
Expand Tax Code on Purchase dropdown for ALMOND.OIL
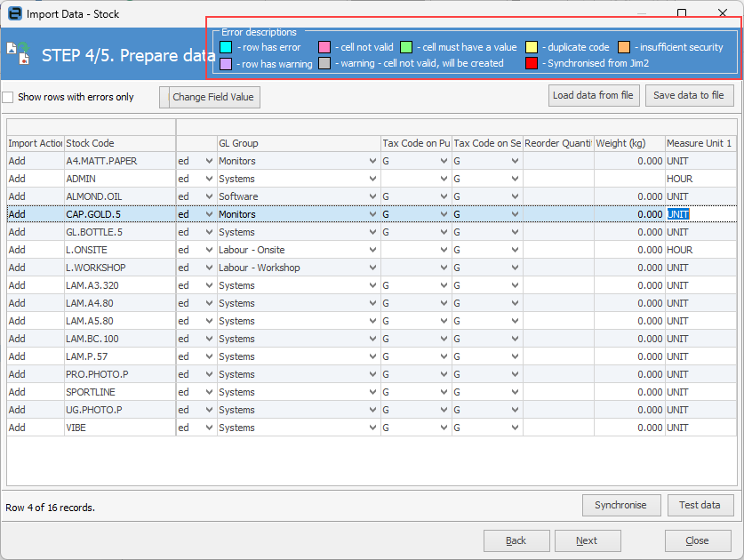[444, 197]
